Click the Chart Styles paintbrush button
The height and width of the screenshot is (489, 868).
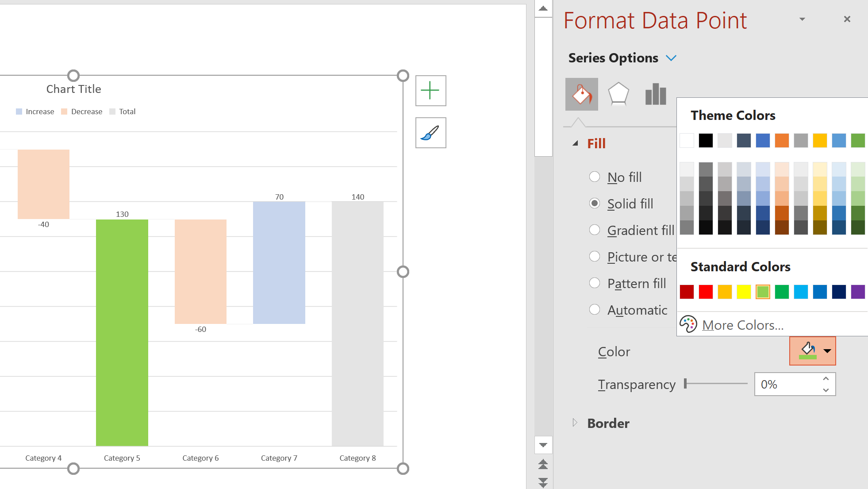(x=430, y=133)
